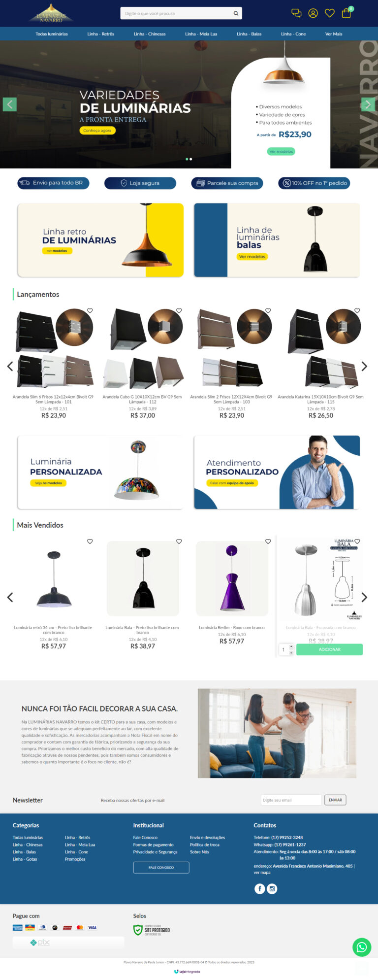The height and width of the screenshot is (980, 378).
Task: Open the chat support icon in header
Action: 296,13
